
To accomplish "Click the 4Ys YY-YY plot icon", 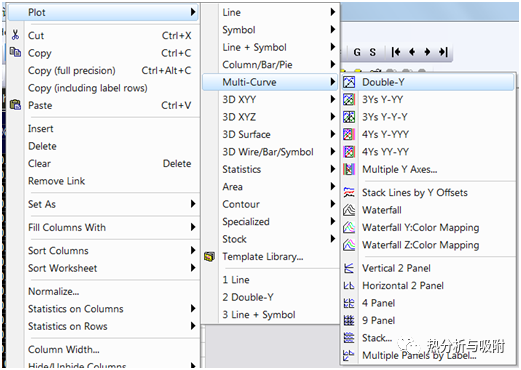I will click(349, 152).
